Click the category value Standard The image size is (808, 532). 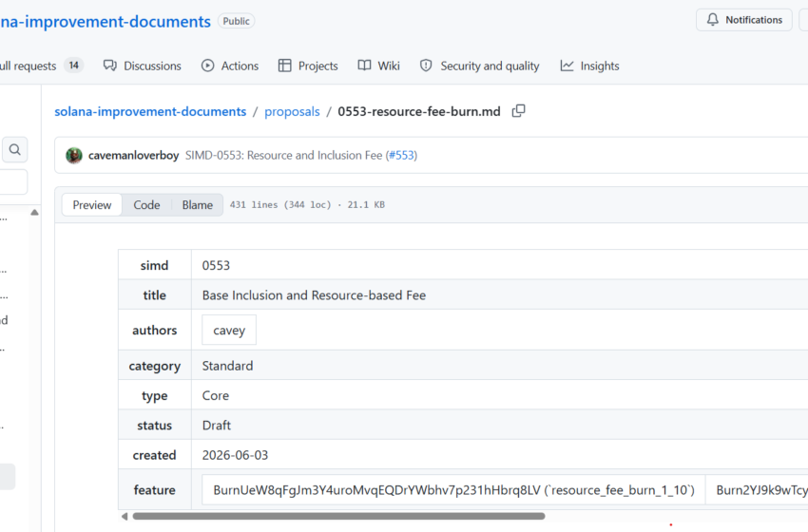227,366
